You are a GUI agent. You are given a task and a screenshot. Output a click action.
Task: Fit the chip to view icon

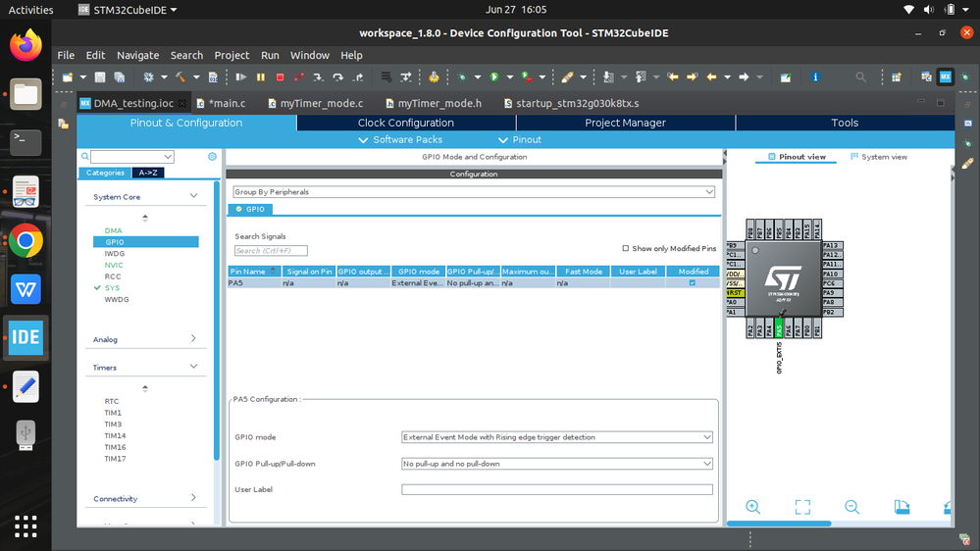[x=802, y=507]
